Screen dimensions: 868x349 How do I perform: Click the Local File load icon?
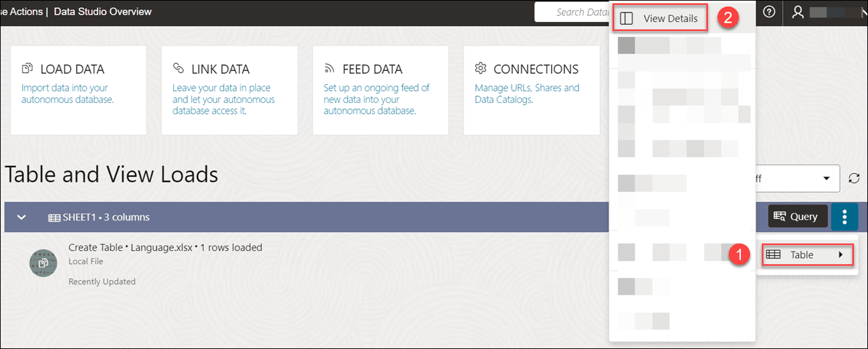pyautogui.click(x=43, y=263)
